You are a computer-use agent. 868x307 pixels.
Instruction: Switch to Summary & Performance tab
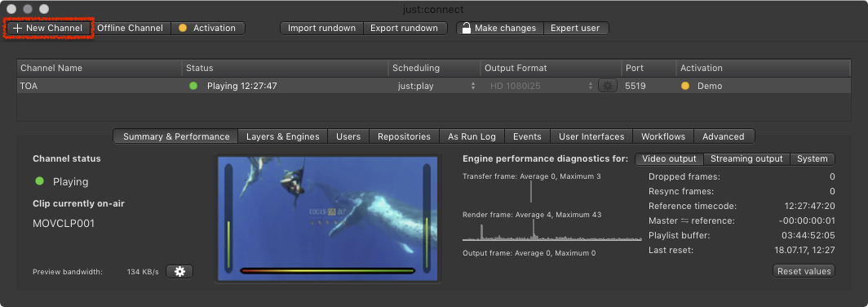tap(176, 136)
